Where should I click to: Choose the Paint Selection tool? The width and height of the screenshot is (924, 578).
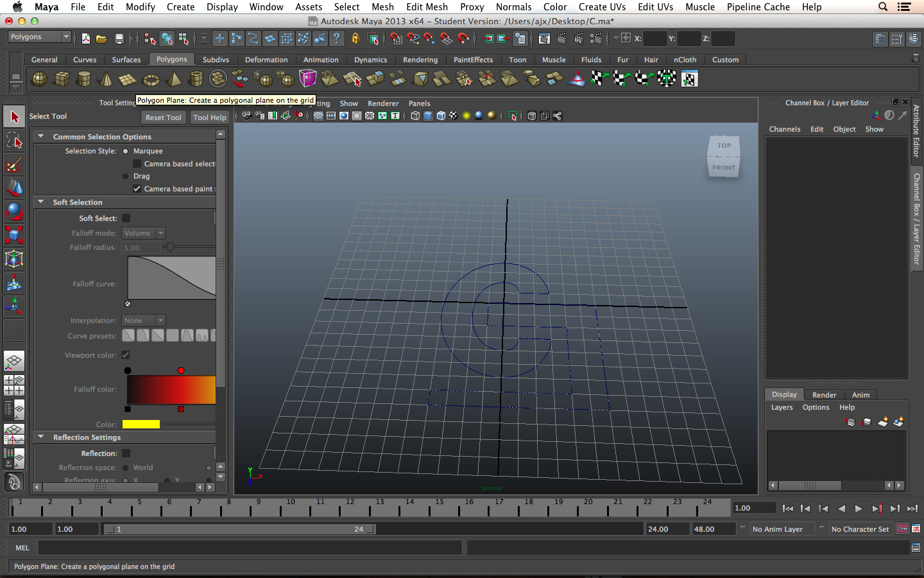coord(14,164)
